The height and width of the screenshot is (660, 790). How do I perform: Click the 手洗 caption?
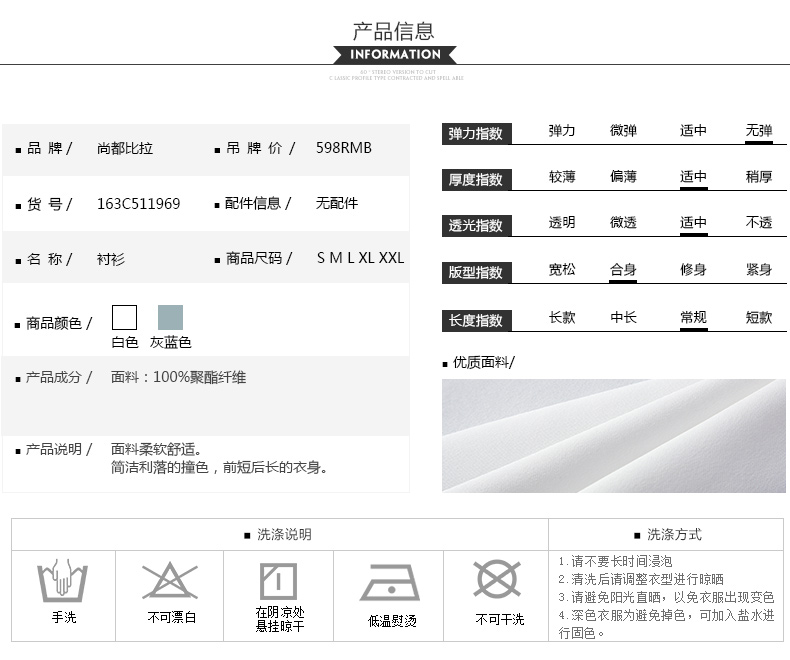pyautogui.click(x=64, y=618)
